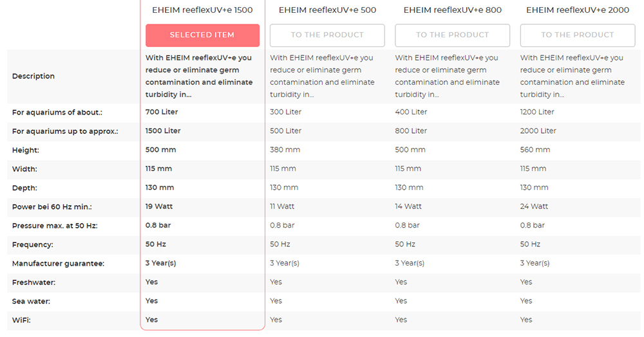Click the EHEIM reeflexUV+e 2000 title
644x337 pixels.
coord(577,10)
